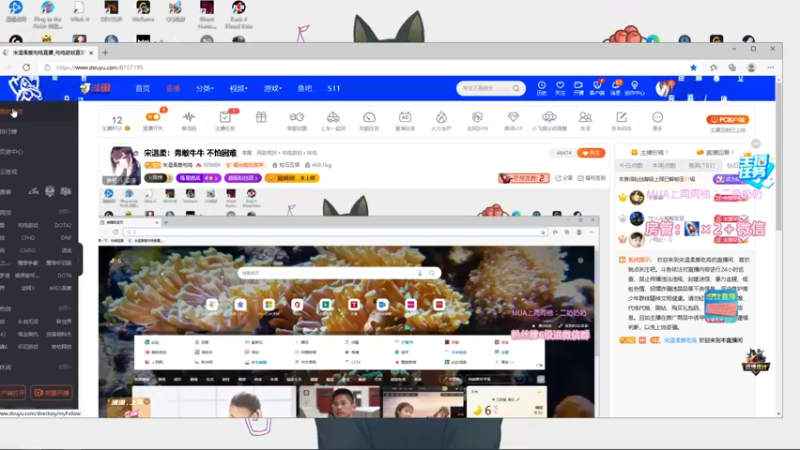Click the AD calendar toolbar icon
Viewport: 800px width, 450px height.
pos(405,117)
